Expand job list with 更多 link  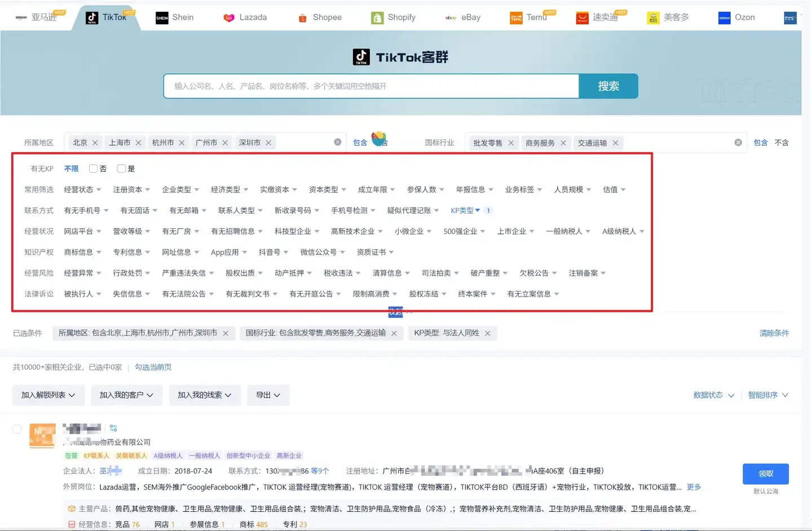[x=694, y=487]
